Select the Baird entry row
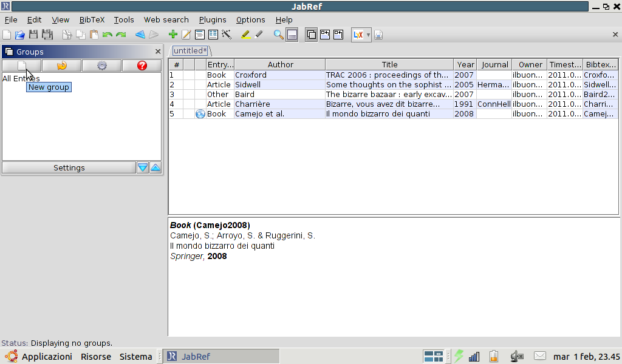This screenshot has width=622, height=364. (x=393, y=94)
